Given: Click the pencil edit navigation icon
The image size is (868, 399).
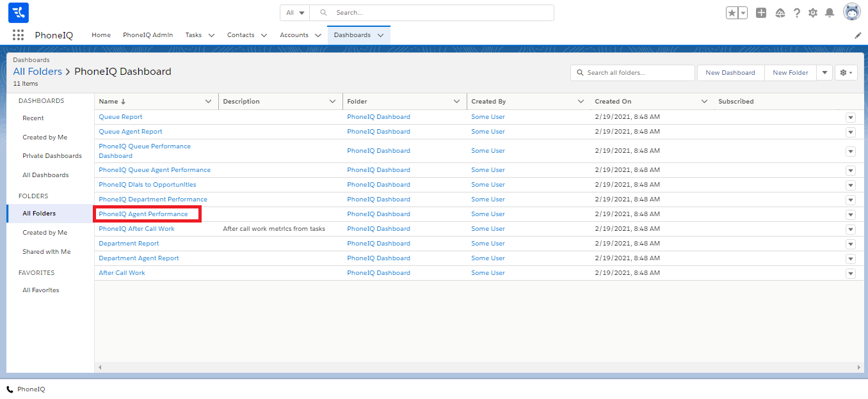Looking at the screenshot, I should pos(858,35).
